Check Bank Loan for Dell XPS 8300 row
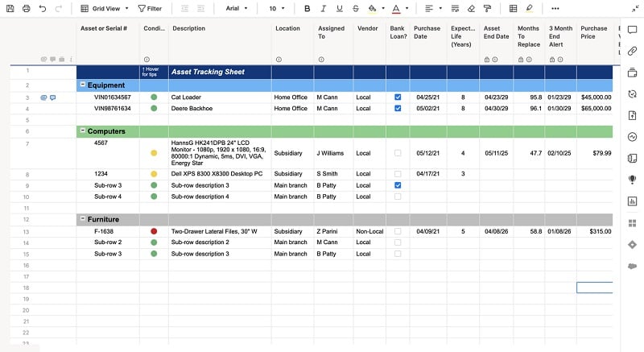Viewport: 644px width, 352px height. click(398, 174)
